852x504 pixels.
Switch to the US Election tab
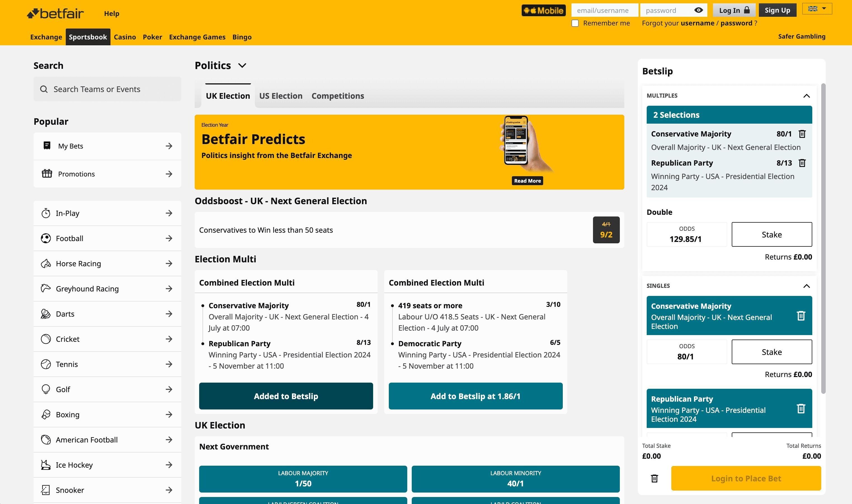[281, 96]
